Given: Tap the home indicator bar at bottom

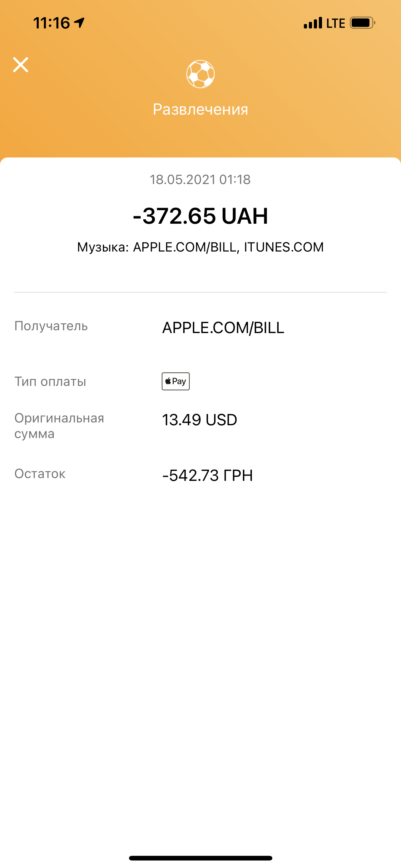Looking at the screenshot, I should coord(200,858).
